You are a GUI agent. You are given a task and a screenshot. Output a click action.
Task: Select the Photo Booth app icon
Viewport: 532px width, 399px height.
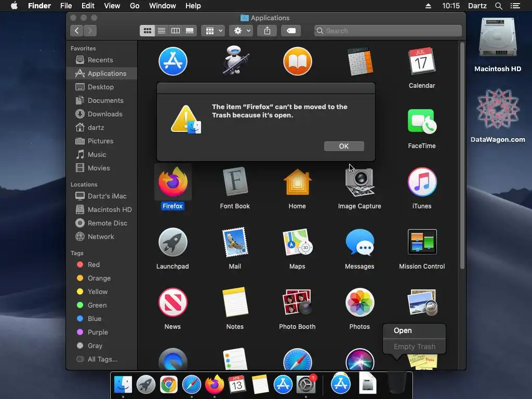[297, 302]
